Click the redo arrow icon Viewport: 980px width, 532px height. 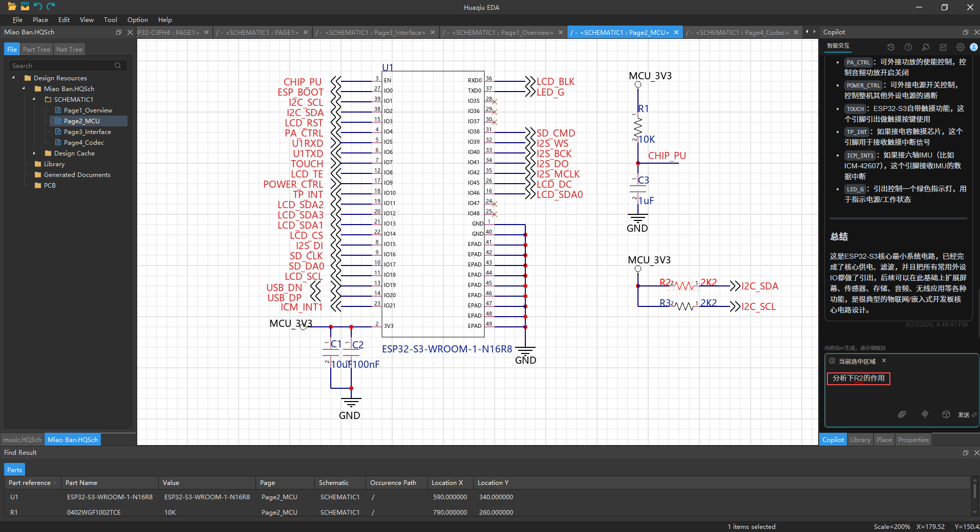point(51,7)
